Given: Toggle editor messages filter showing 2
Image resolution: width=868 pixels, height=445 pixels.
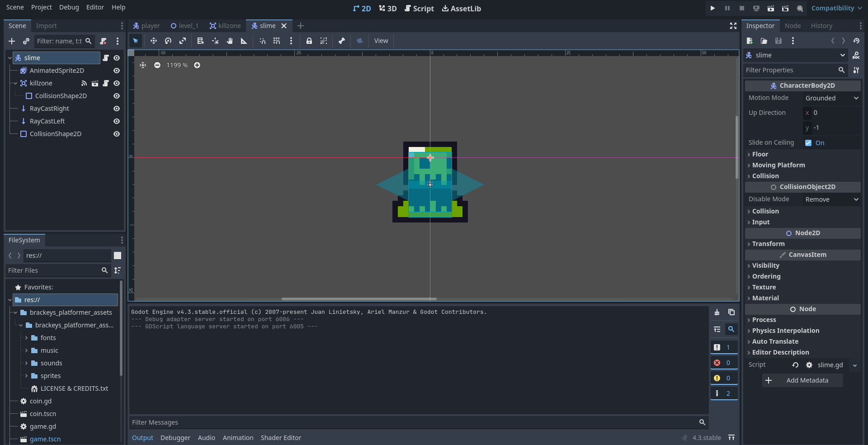Looking at the screenshot, I should tap(724, 393).
